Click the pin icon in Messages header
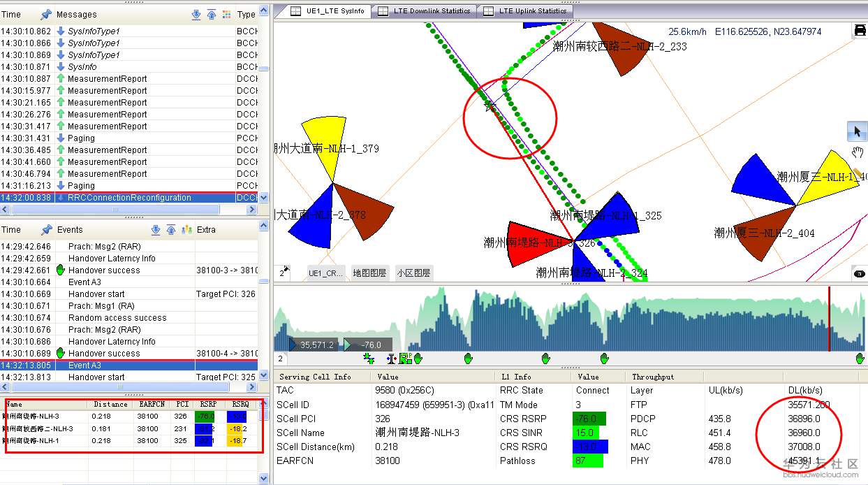The height and width of the screenshot is (485, 868). tap(46, 14)
